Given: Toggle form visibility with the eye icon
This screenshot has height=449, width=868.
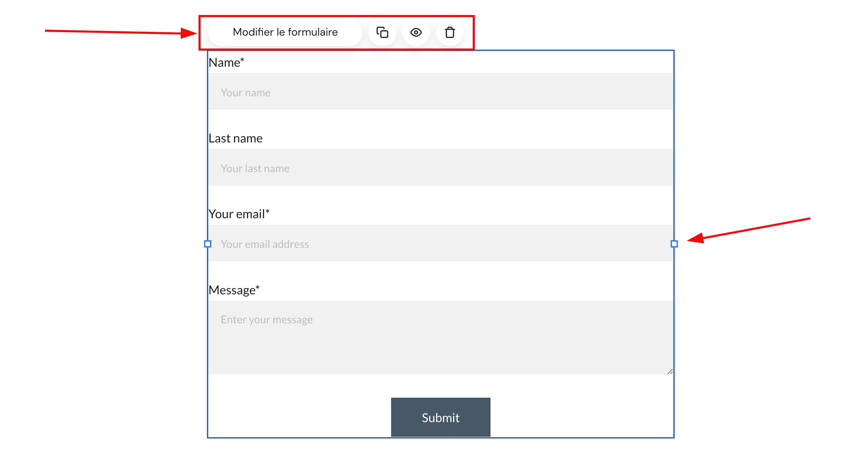Looking at the screenshot, I should click(x=416, y=32).
